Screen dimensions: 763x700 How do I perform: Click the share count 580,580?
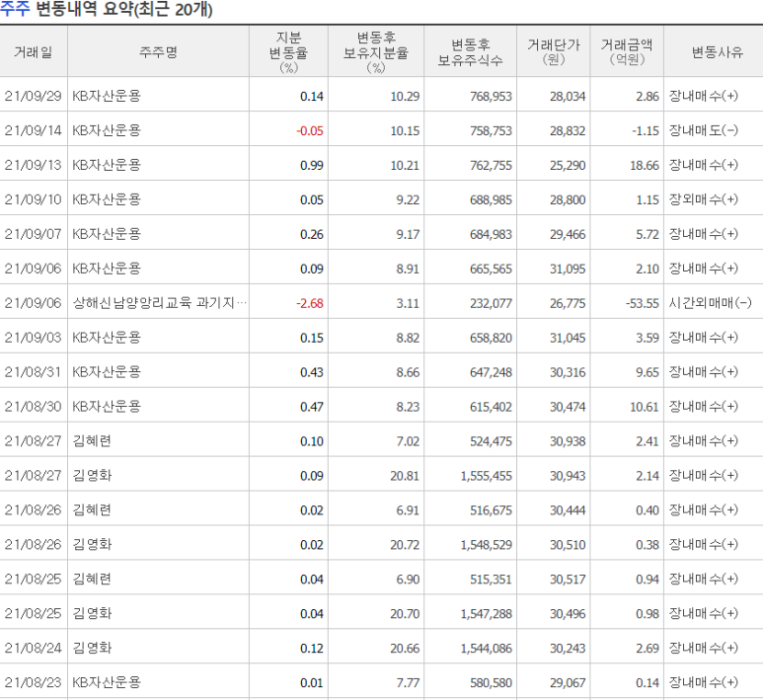coord(491,683)
